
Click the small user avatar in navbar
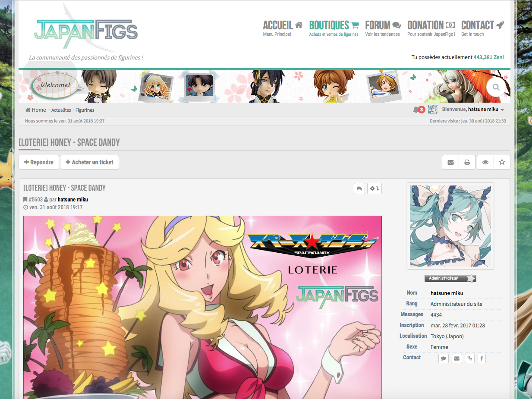pos(432,110)
